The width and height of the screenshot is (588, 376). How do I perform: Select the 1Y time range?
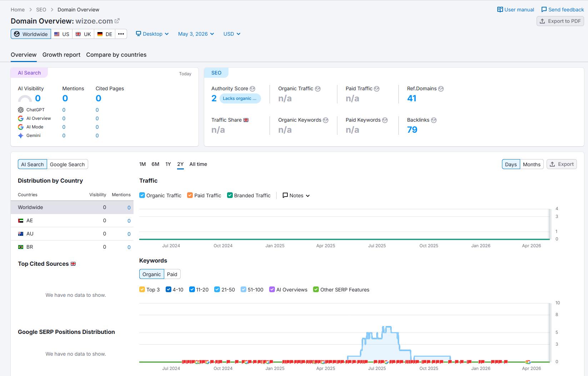[168, 164]
